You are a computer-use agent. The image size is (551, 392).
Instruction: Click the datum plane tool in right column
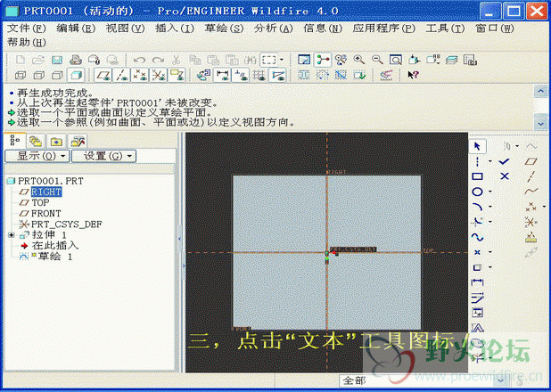[531, 161]
